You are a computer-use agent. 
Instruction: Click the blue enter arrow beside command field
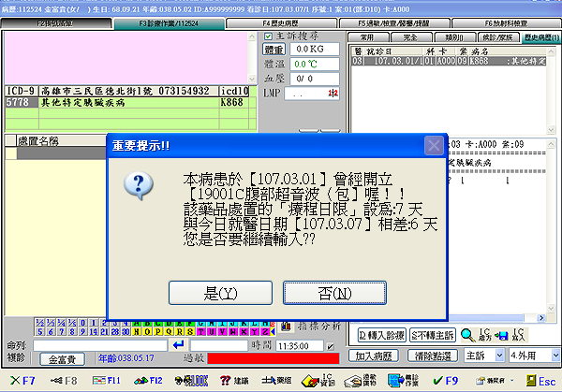(181, 345)
